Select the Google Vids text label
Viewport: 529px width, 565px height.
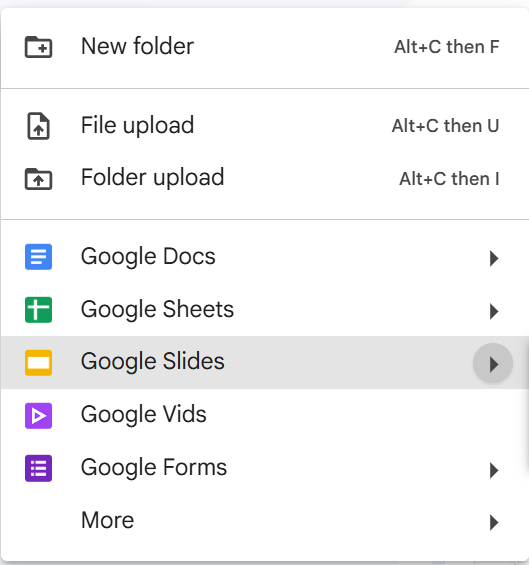point(144,414)
